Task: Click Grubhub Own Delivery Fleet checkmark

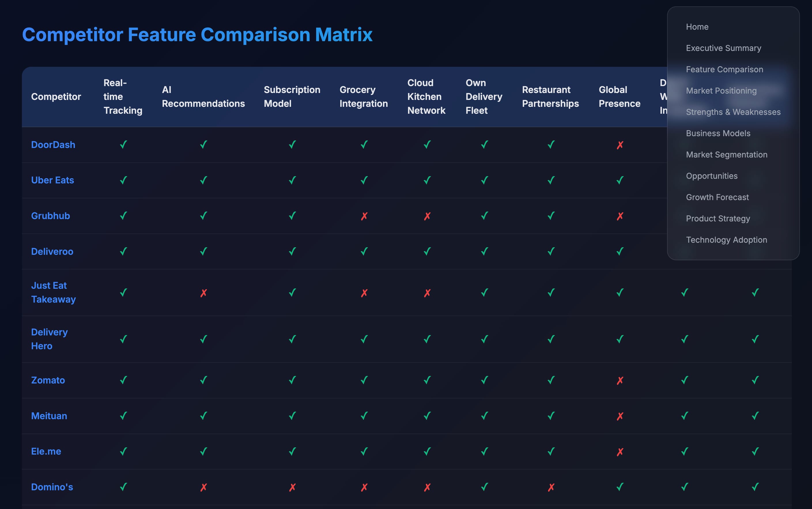Action: click(484, 216)
